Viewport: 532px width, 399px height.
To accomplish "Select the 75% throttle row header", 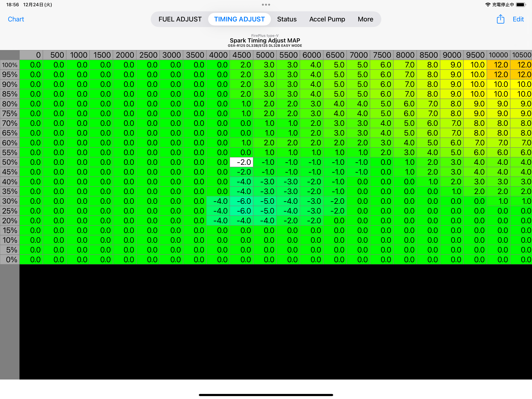I will point(10,114).
